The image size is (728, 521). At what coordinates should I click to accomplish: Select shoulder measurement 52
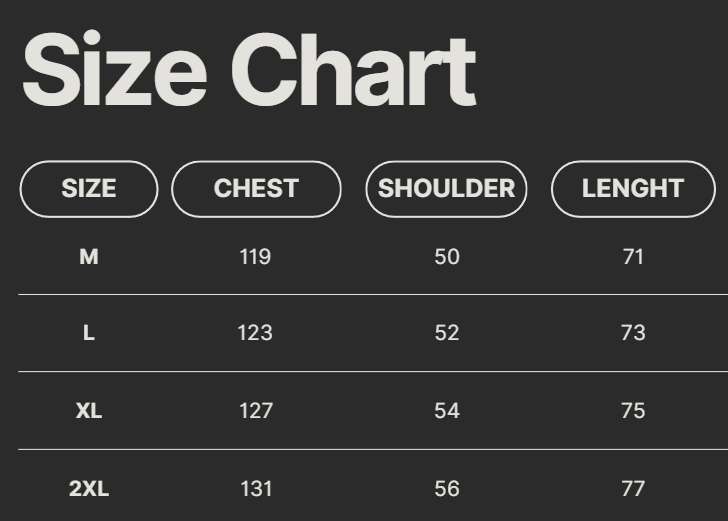[447, 333]
